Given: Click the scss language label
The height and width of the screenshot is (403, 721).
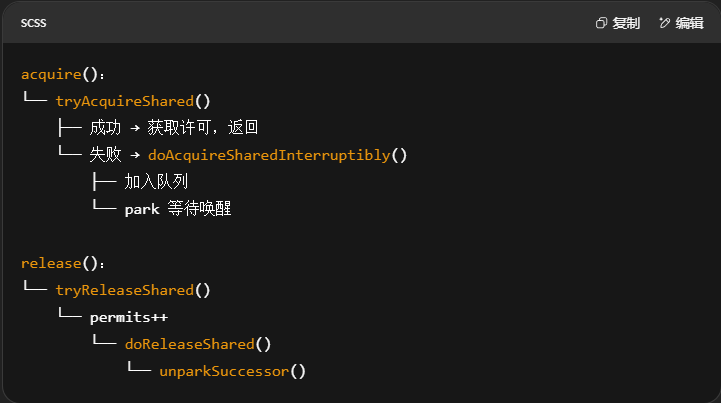Looking at the screenshot, I should [x=33, y=23].
